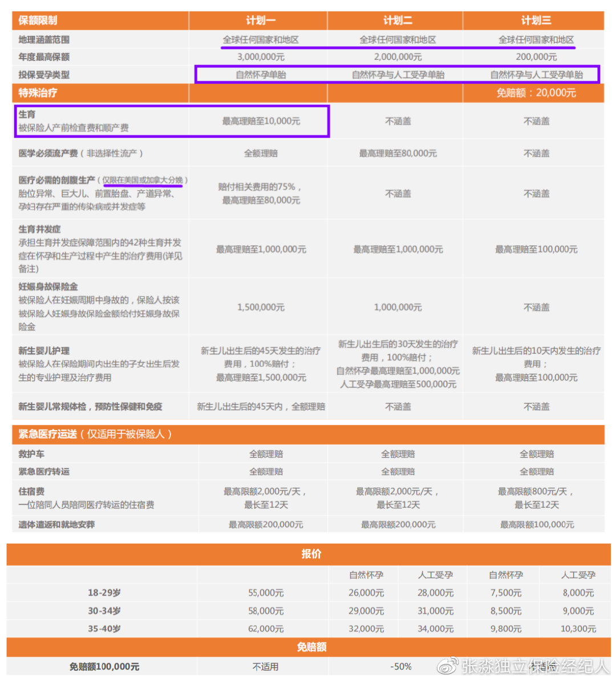The image size is (616, 681).
Task: Click the -50% deductible cell
Action: pyautogui.click(x=402, y=666)
